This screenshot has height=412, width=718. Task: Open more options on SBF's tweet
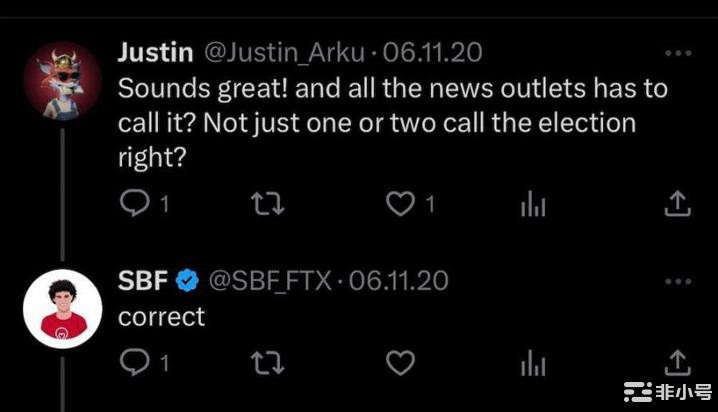[x=678, y=283]
